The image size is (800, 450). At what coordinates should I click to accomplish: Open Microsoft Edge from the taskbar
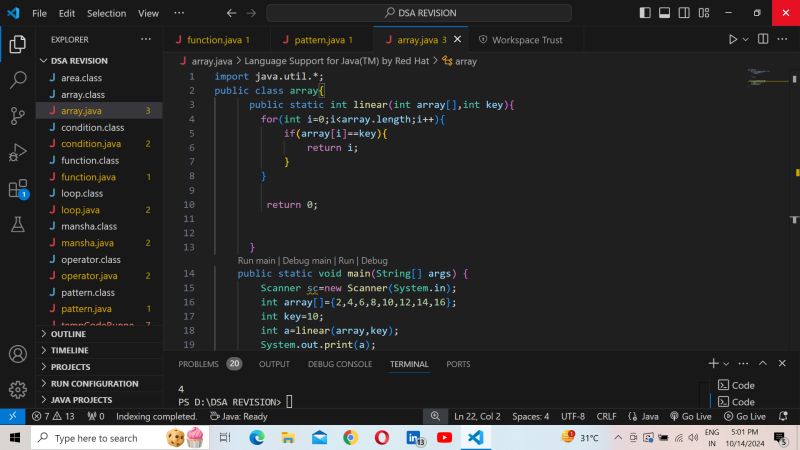click(257, 437)
